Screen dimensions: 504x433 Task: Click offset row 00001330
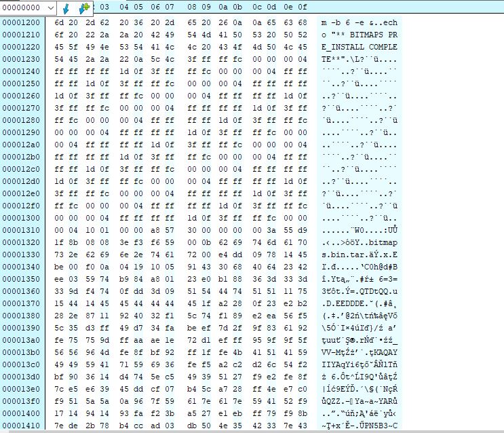(x=21, y=255)
